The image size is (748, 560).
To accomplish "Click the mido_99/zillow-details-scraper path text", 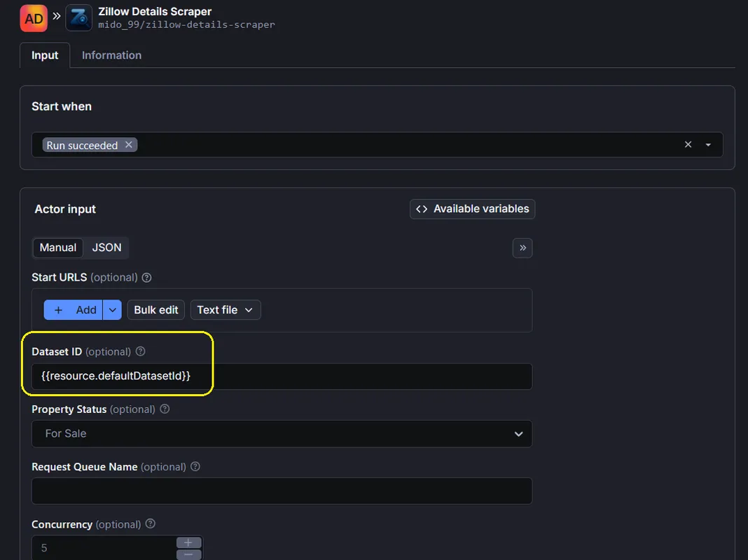I will (x=186, y=24).
